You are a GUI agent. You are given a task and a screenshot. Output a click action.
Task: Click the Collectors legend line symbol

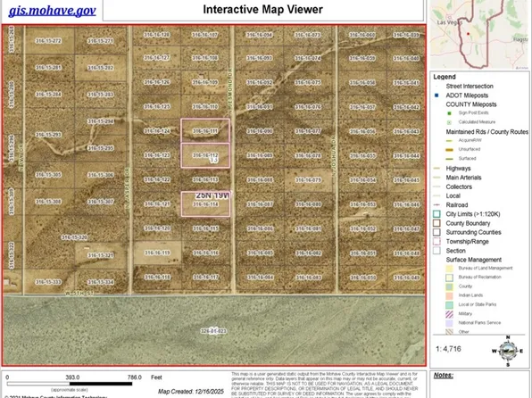(x=436, y=187)
